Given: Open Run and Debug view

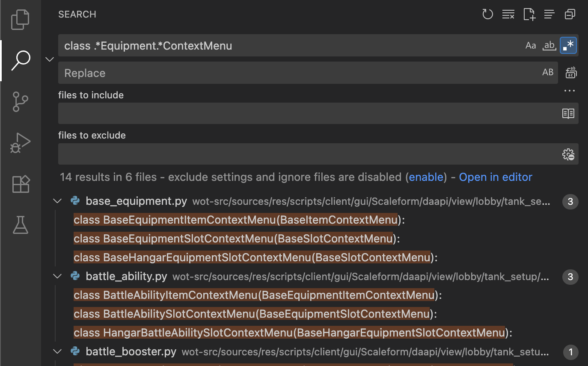Looking at the screenshot, I should (x=20, y=143).
